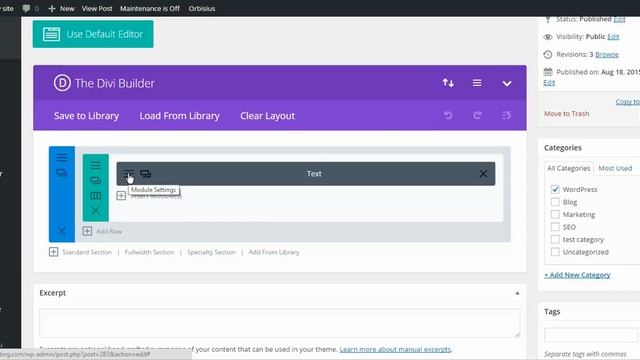Uncheck the WordPress category
Viewport: 640px width, 360px height.
[555, 189]
